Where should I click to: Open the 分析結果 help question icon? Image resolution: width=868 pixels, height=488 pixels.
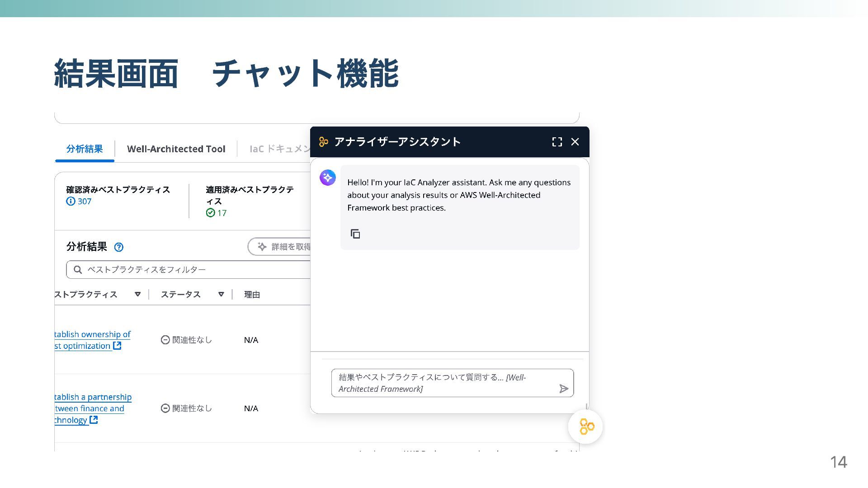(119, 247)
